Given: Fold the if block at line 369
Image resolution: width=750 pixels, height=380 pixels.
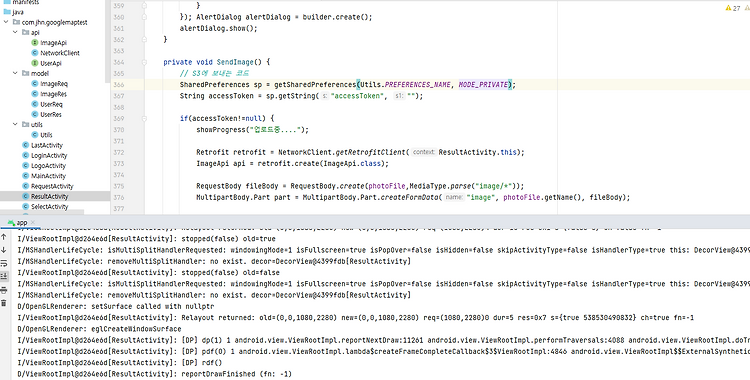Looking at the screenshot, I should 144,118.
